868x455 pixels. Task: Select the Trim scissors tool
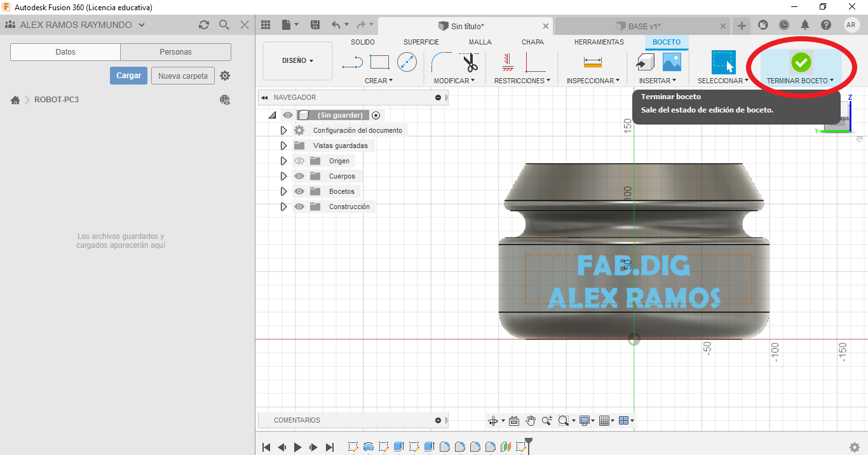[470, 62]
